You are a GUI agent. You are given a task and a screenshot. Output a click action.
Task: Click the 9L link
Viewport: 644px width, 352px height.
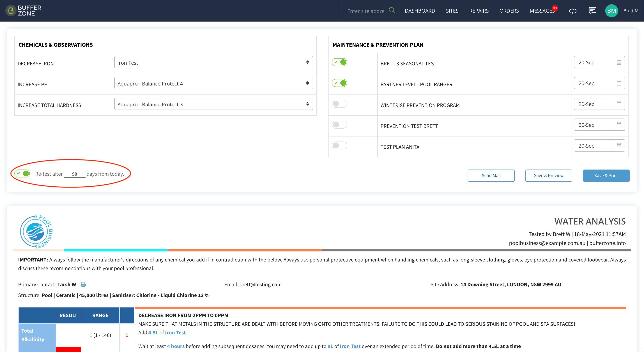[x=330, y=346]
